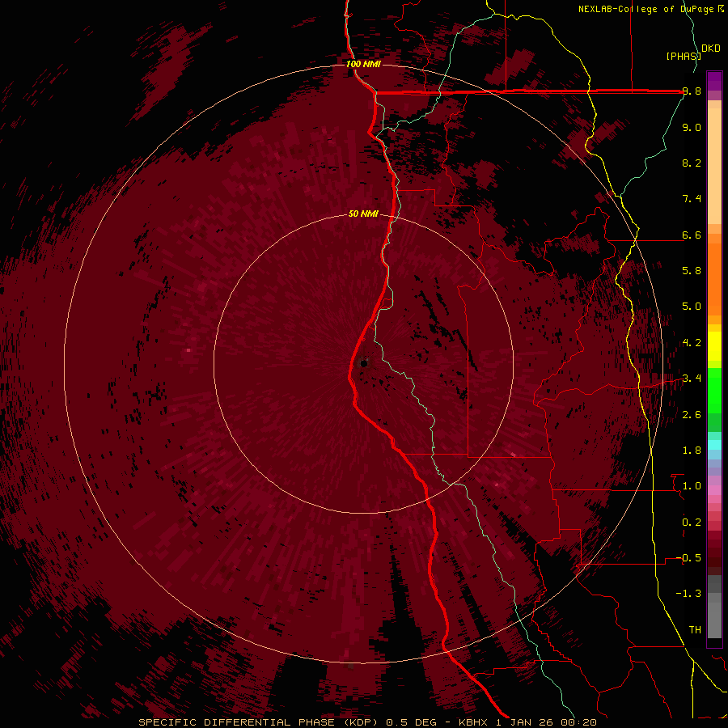The image size is (728, 728).
Task: Select the 5.8 legend value
Action: [x=692, y=271]
